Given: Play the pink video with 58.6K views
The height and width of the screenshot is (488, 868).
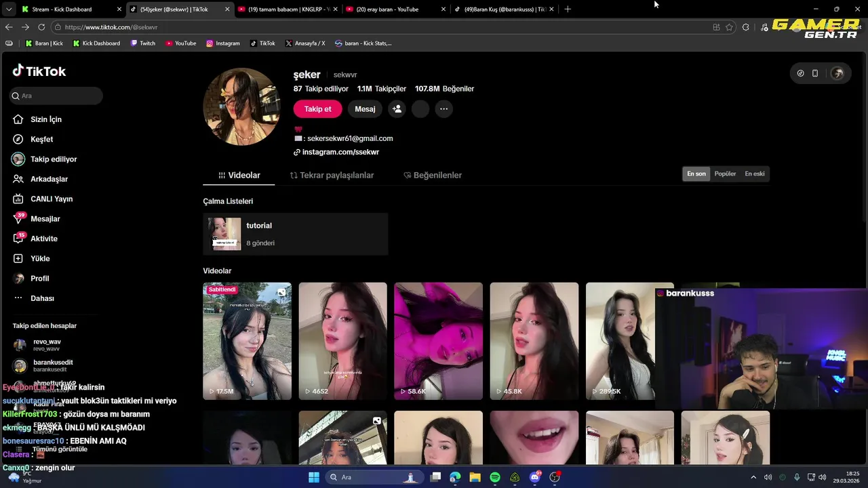Looking at the screenshot, I should (x=439, y=341).
